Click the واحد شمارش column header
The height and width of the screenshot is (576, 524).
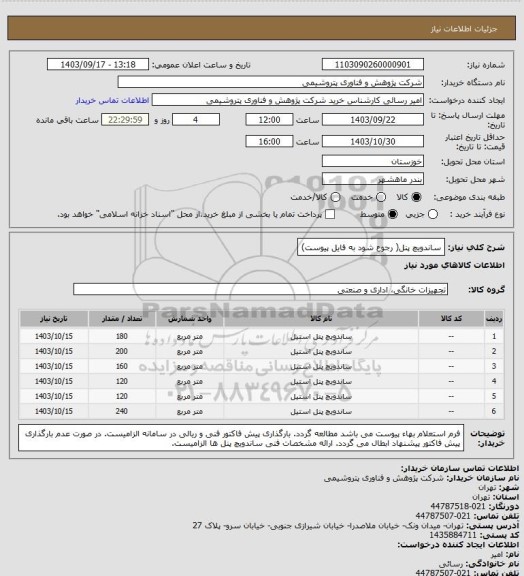coord(190,319)
